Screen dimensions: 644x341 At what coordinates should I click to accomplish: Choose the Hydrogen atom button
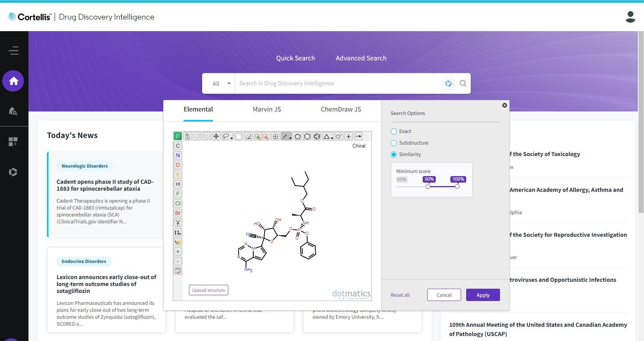(x=178, y=184)
